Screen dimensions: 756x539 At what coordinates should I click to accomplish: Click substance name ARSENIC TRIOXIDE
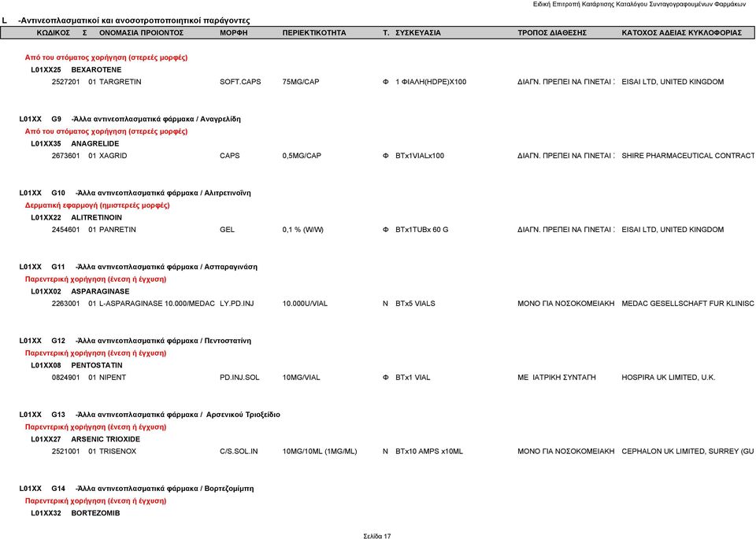106,439
